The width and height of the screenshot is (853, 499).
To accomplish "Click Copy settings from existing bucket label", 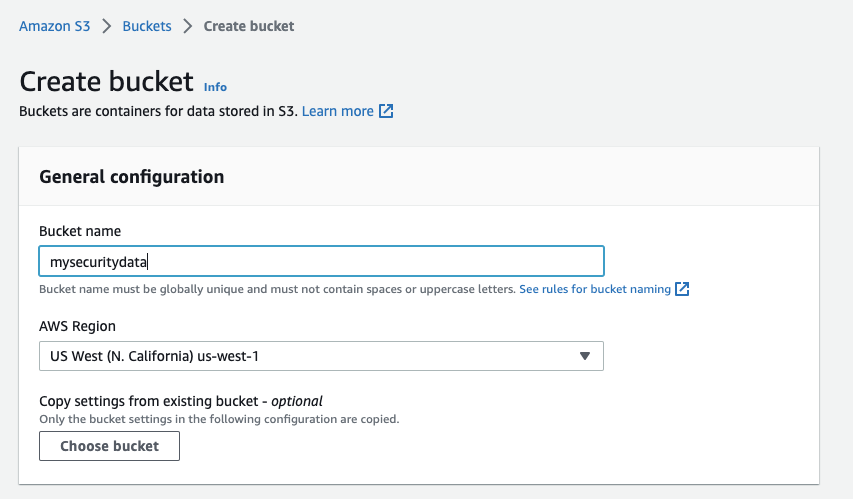I will (181, 401).
